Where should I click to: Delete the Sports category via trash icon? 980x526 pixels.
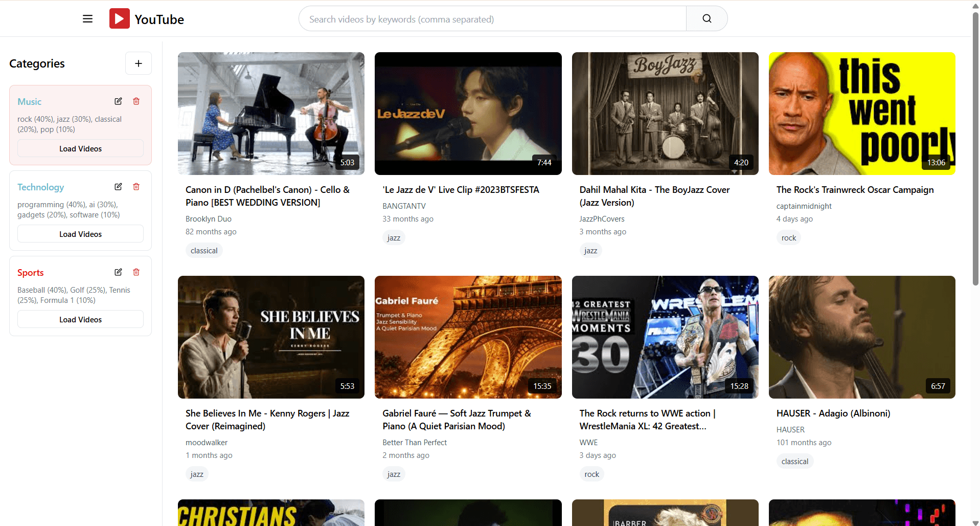point(136,272)
